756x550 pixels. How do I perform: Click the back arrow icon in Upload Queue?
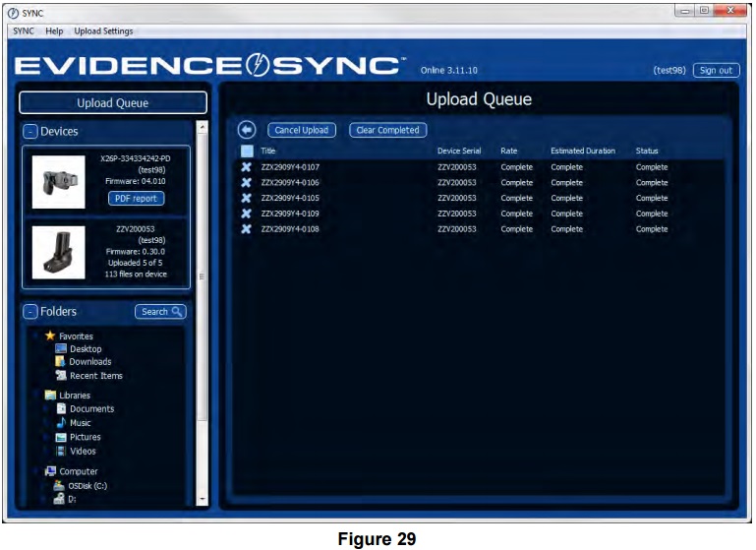click(247, 130)
